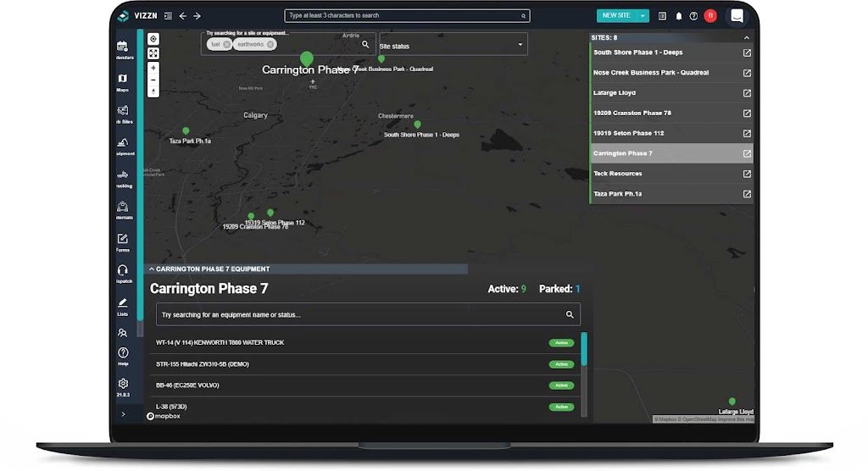The width and height of the screenshot is (868, 471).
Task: Open Lafarge Lloyd external link icon
Action: tap(747, 93)
